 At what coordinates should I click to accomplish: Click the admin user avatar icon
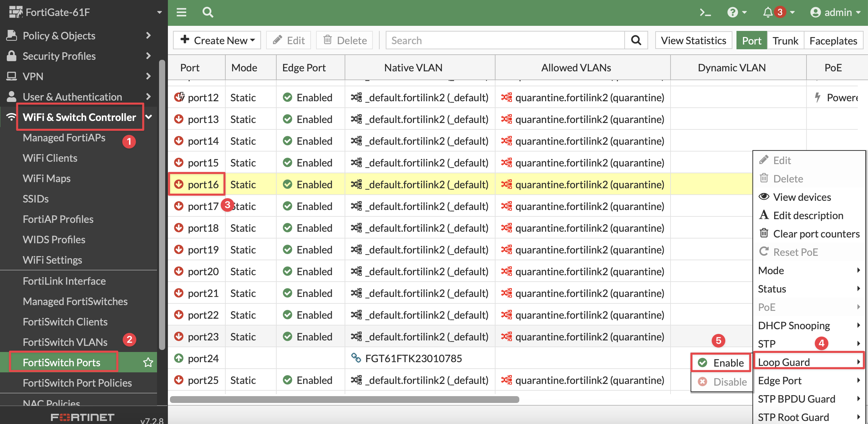(x=816, y=13)
